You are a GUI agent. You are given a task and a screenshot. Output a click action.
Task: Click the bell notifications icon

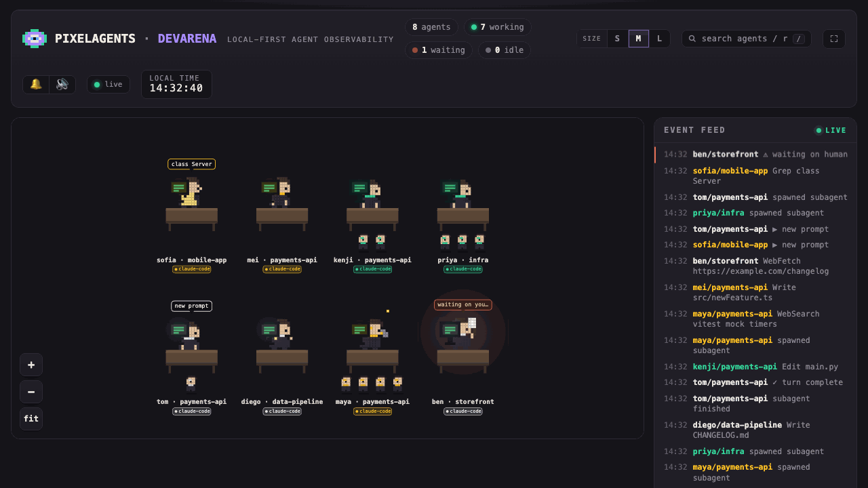pyautogui.click(x=36, y=85)
